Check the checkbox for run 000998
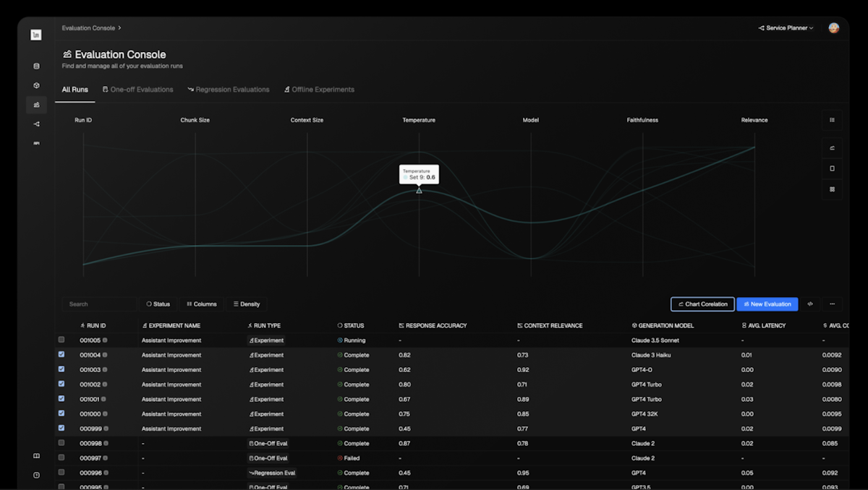Image resolution: width=868 pixels, height=490 pixels. click(61, 443)
